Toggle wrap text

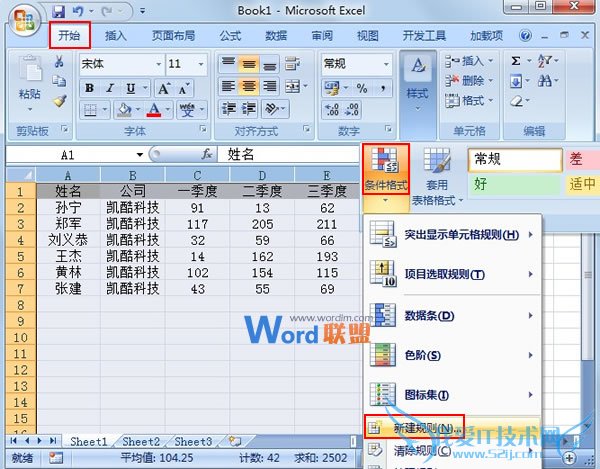(292, 64)
